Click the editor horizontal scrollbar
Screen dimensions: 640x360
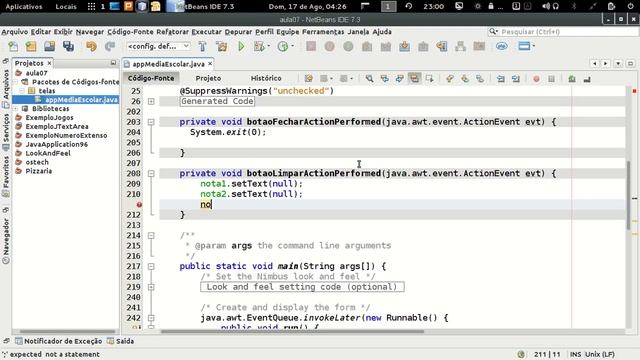click(292, 331)
